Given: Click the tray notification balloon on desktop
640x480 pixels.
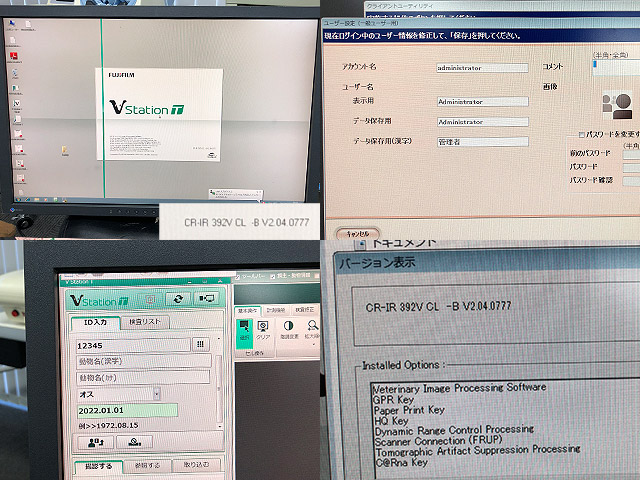Looking at the screenshot, I should point(235,194).
